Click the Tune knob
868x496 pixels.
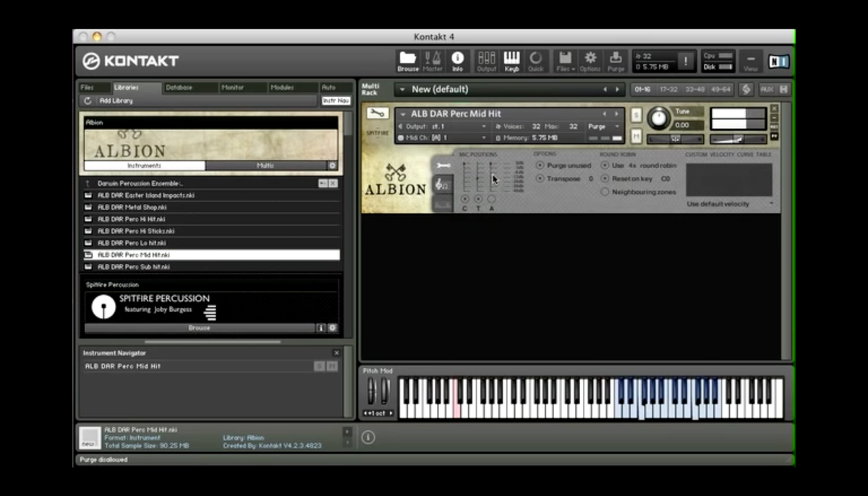coord(658,118)
